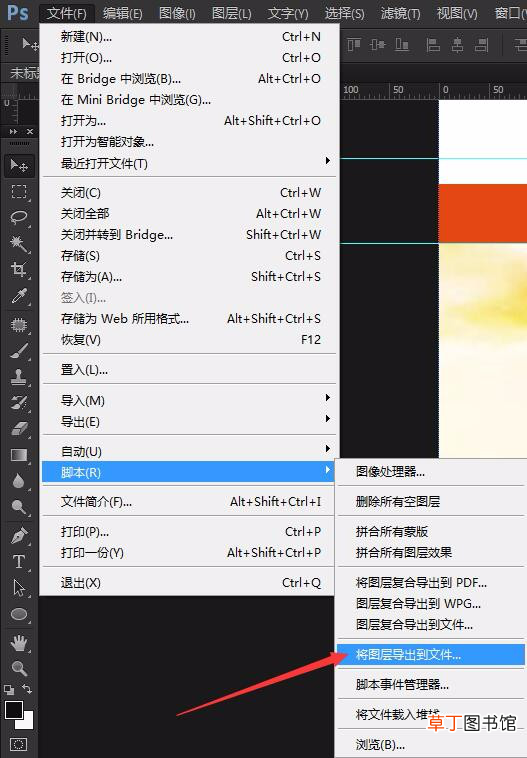Swap foreground and background colors
This screenshot has height=758, width=527.
click(x=27, y=689)
